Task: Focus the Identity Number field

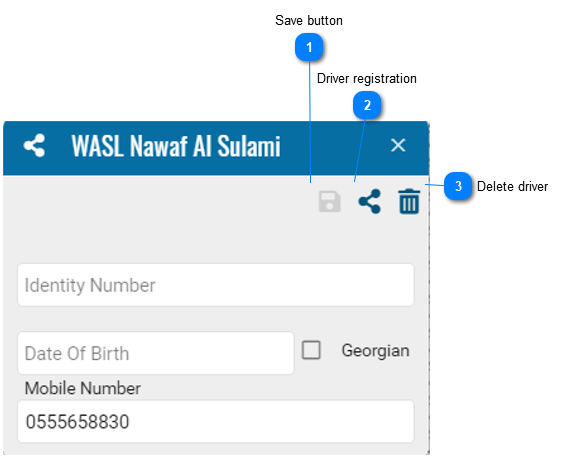Action: pyautogui.click(x=216, y=285)
